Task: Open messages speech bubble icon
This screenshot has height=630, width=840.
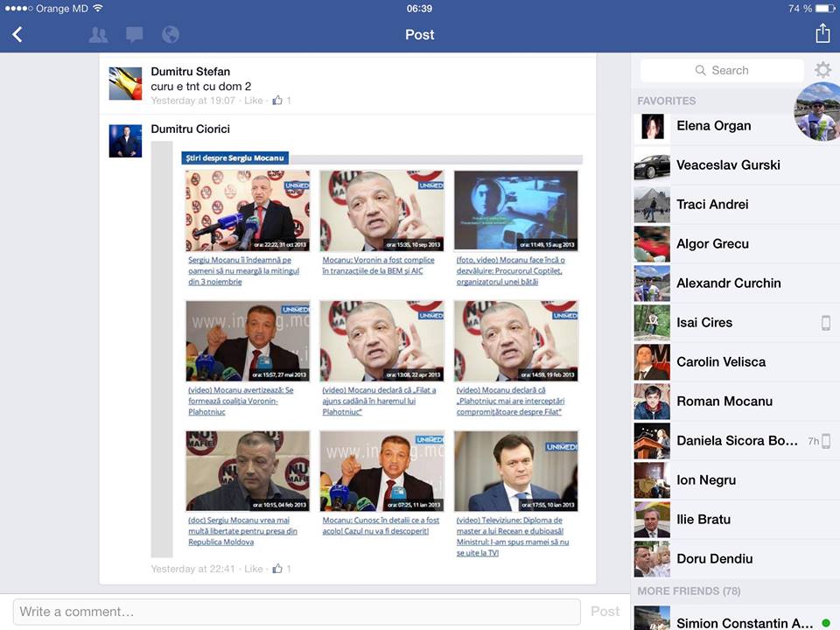Action: (134, 35)
